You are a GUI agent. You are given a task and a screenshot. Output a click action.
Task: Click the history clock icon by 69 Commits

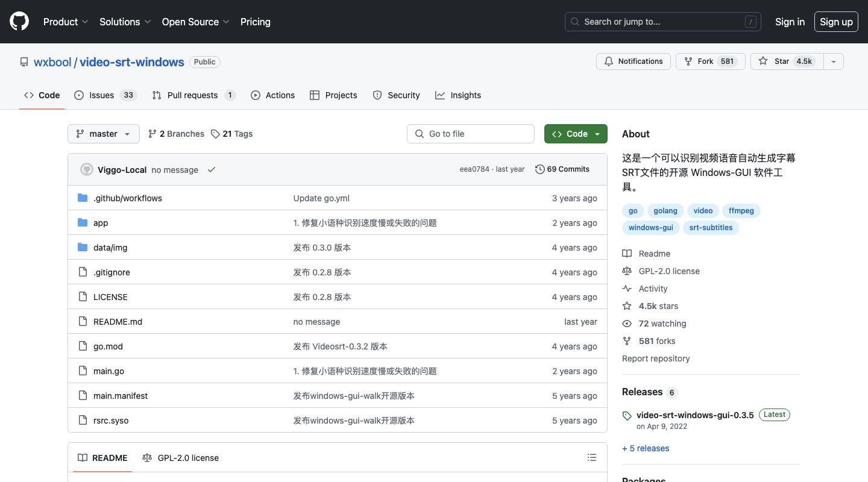tap(540, 169)
